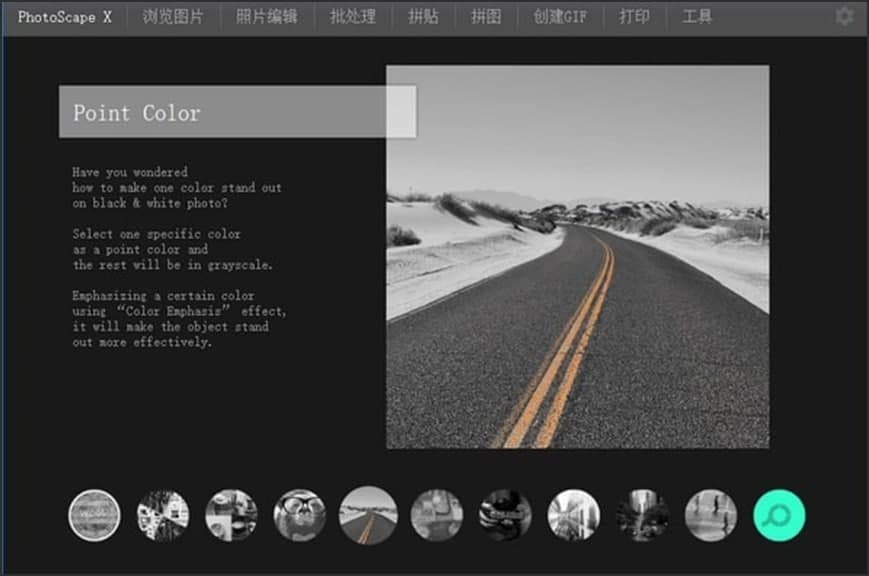Open the 拼图 (Combine) tab
The width and height of the screenshot is (869, 576).
(x=486, y=15)
